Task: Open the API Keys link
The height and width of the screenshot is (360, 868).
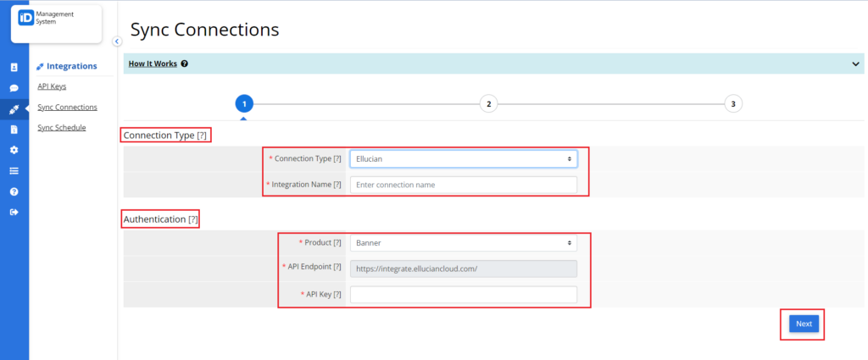Action: pyautogui.click(x=52, y=86)
